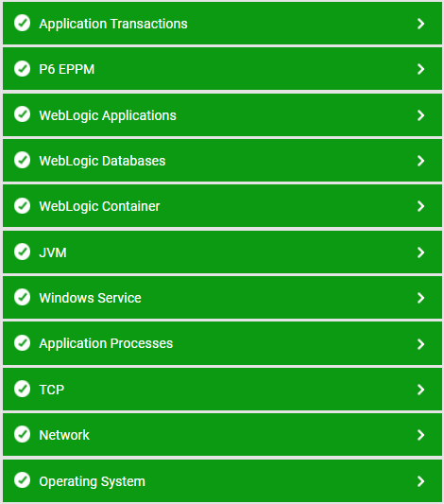Open the Network layer row
Screen dimensions: 444x504
tap(222, 435)
